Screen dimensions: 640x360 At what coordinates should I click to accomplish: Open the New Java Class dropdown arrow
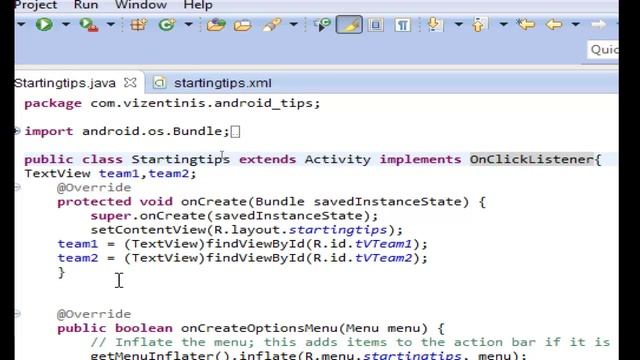point(188,24)
